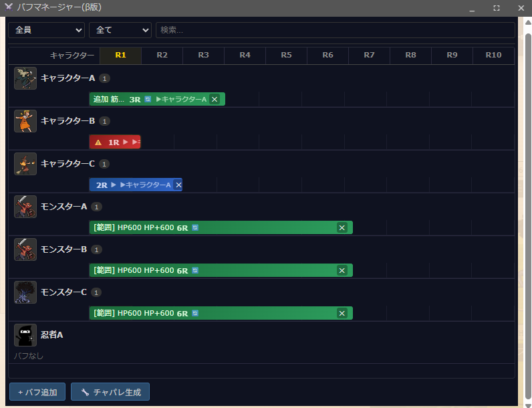
Task: Click キャラクターB portrait thumbnail
Action: click(25, 121)
